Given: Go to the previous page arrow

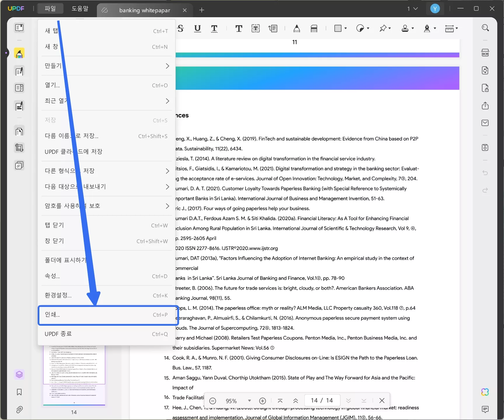Looking at the screenshot, I should (x=296, y=401).
